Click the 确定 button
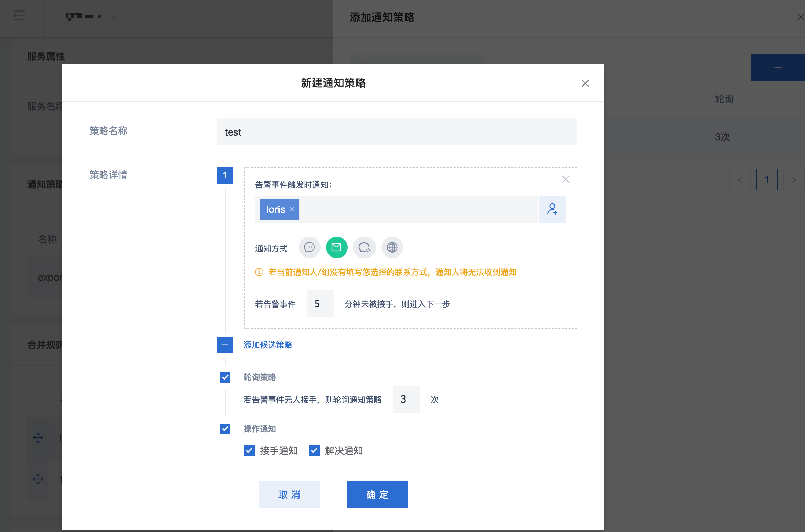Viewport: 805px width, 532px height. coord(377,494)
